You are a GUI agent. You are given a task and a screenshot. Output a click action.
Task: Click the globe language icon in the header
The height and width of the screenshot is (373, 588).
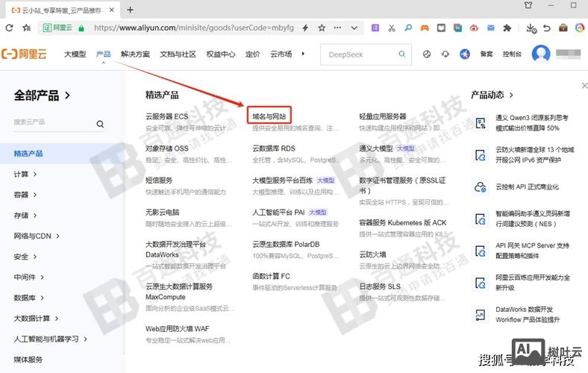[x=427, y=54]
